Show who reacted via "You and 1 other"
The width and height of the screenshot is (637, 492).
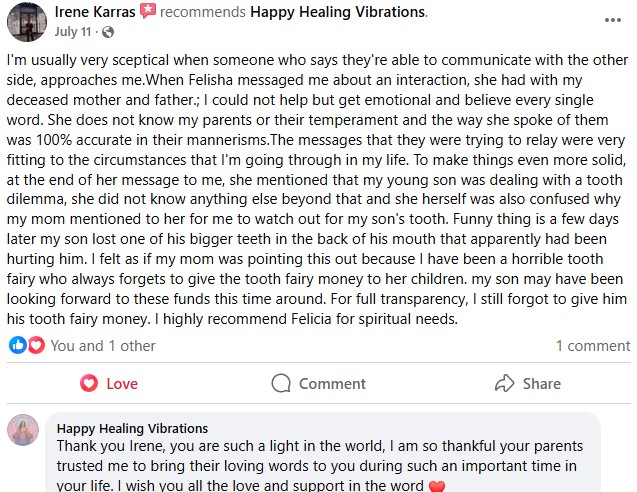(103, 346)
